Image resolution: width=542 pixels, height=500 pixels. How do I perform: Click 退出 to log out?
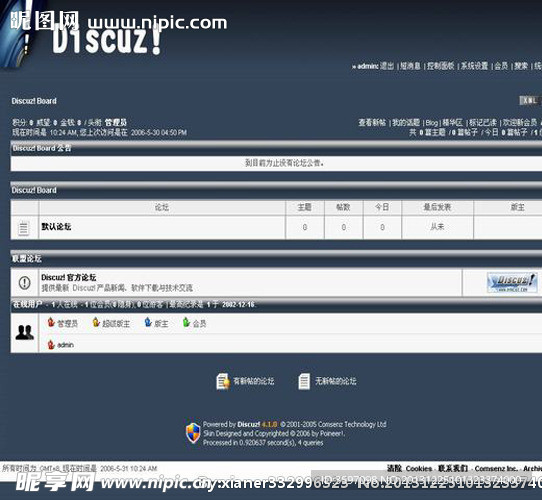pos(387,66)
